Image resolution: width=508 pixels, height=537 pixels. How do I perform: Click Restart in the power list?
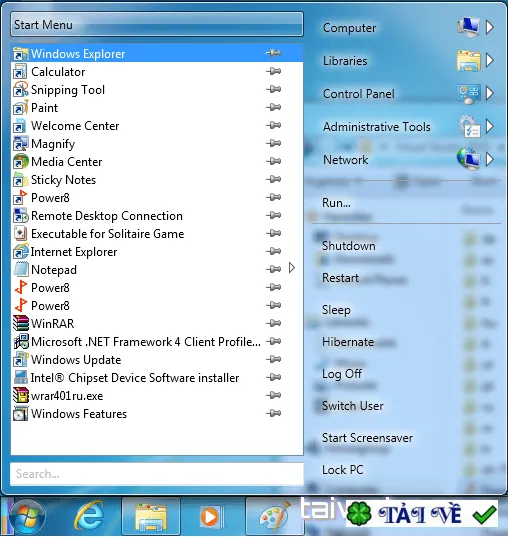click(x=340, y=278)
